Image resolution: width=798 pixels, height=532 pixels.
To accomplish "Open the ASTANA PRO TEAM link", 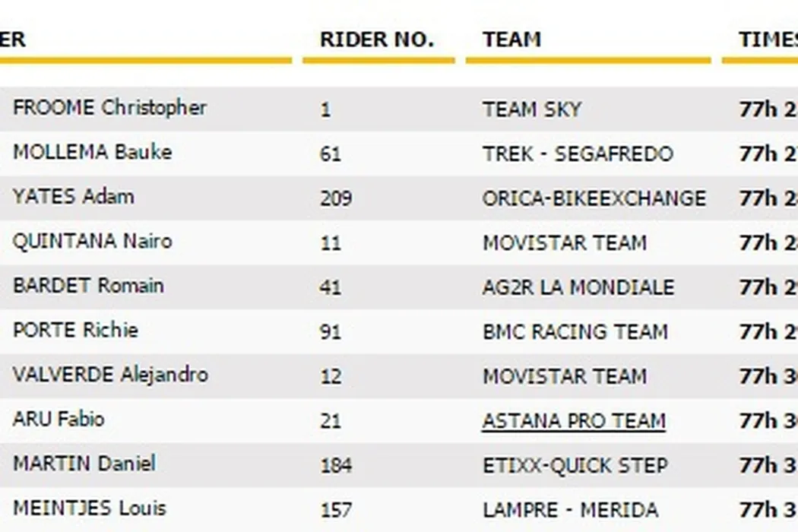I will tap(574, 421).
